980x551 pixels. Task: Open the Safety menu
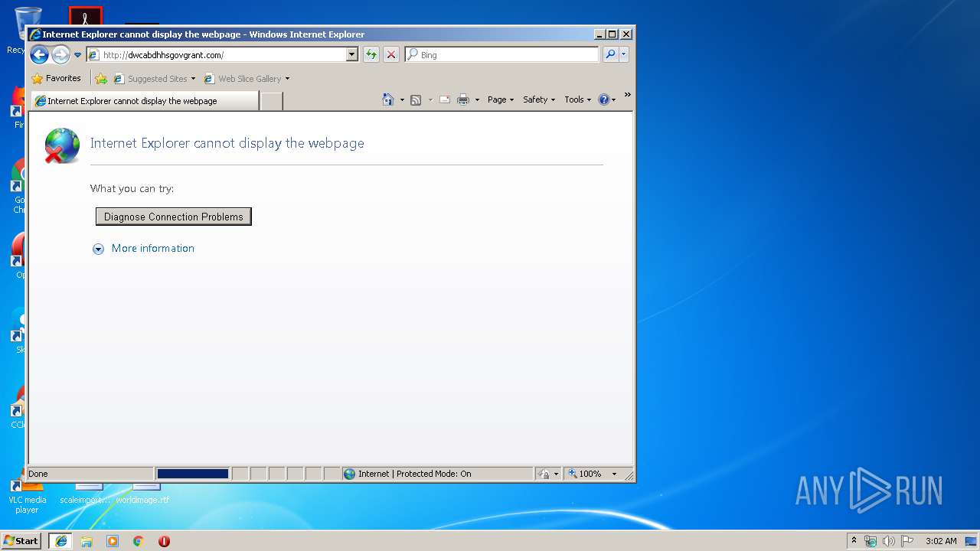(x=539, y=99)
